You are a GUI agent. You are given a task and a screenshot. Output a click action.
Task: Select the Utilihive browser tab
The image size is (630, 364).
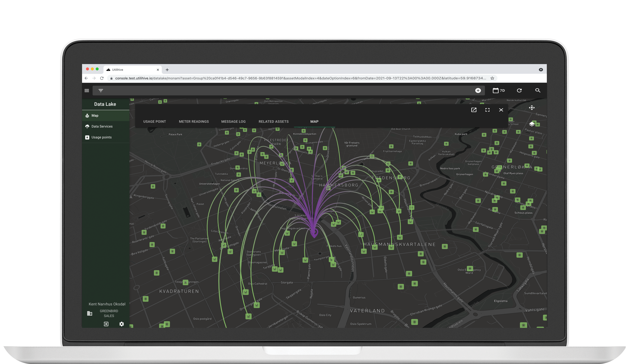click(x=133, y=70)
